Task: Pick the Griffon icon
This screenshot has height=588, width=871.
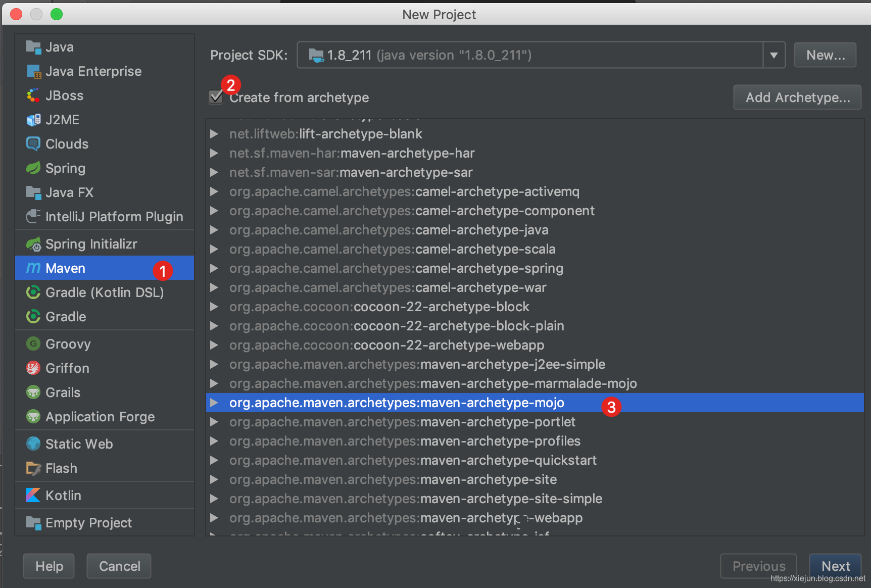Action: (33, 368)
